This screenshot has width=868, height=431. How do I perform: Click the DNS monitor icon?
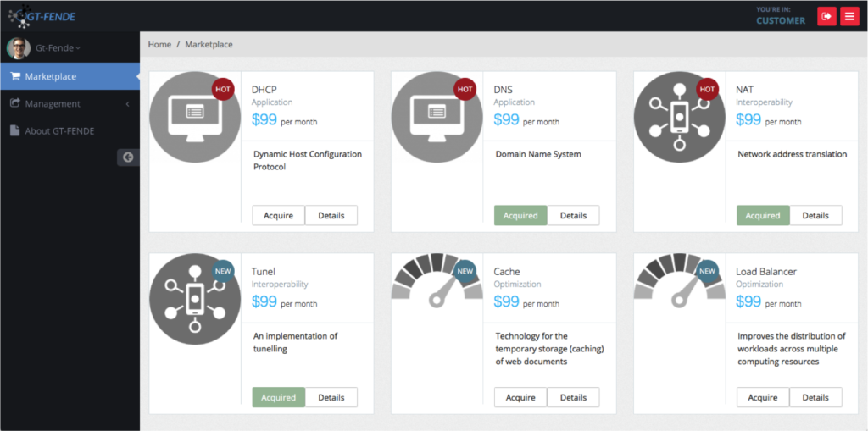[x=437, y=117]
